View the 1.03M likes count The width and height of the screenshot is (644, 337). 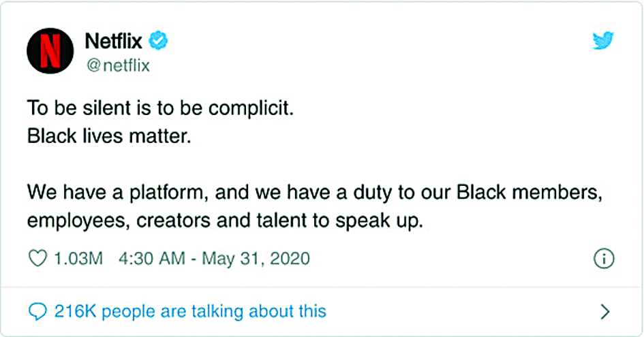78,259
